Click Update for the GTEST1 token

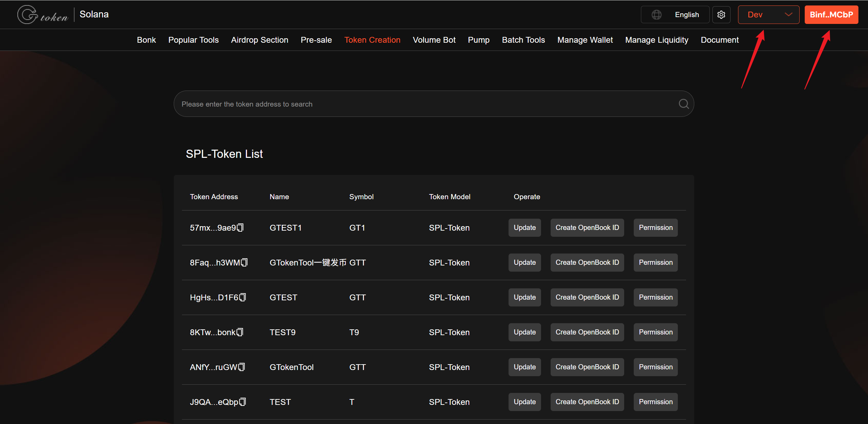[524, 228]
